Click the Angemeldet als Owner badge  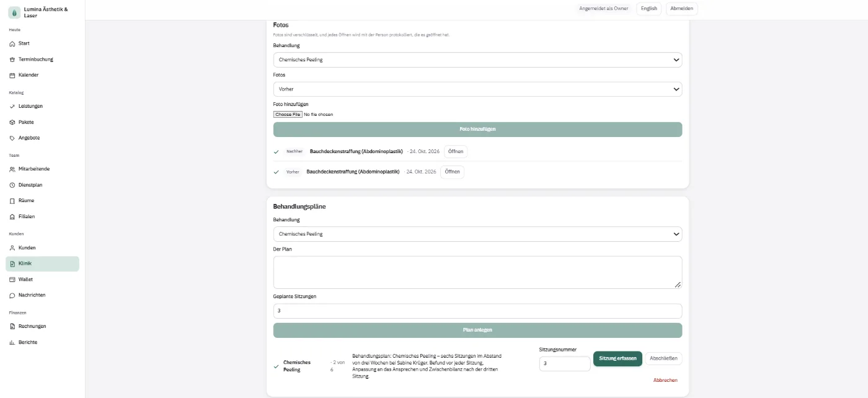tap(604, 9)
